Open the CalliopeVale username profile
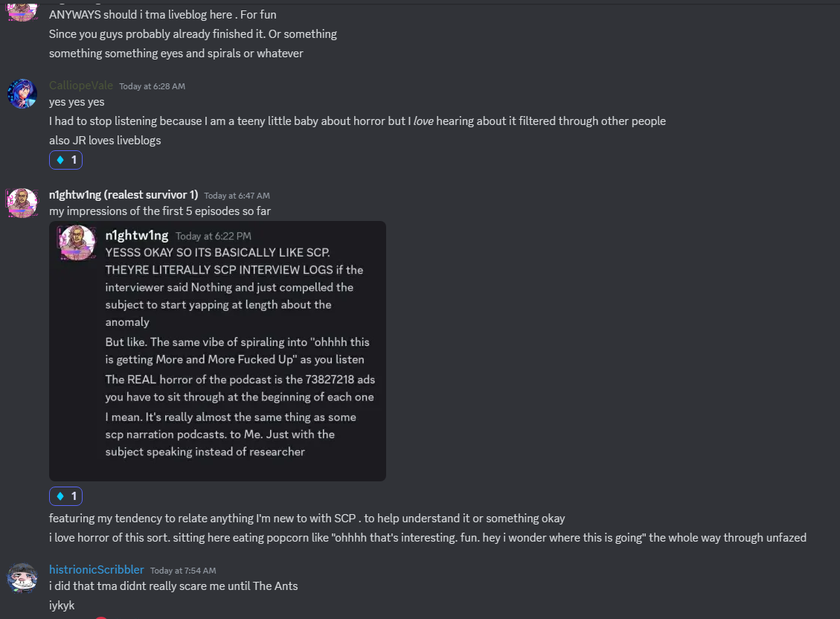This screenshot has width=840, height=619. coord(81,86)
